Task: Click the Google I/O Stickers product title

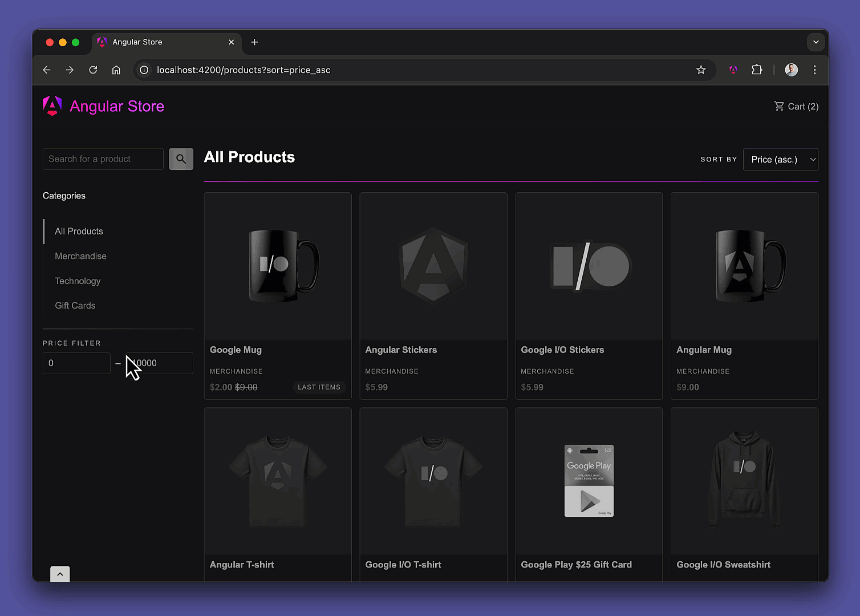Action: pos(562,350)
